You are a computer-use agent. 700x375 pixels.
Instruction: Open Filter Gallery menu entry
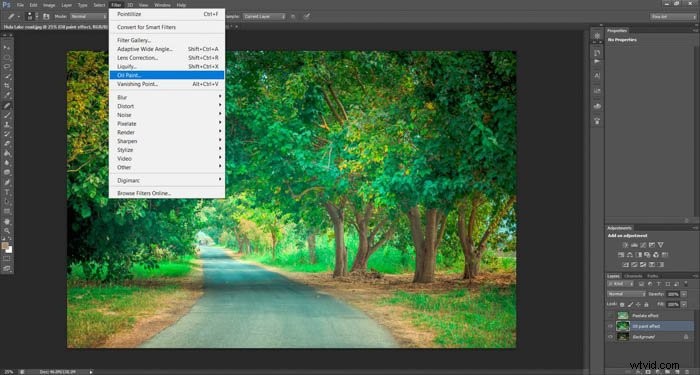pos(167,40)
